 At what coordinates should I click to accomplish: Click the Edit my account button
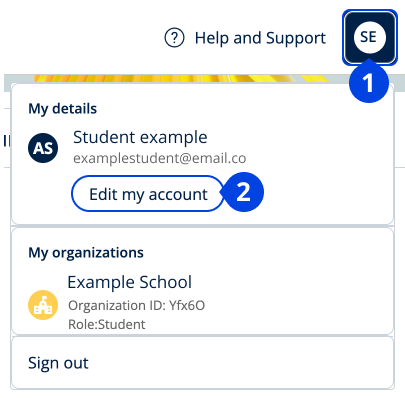(148, 194)
